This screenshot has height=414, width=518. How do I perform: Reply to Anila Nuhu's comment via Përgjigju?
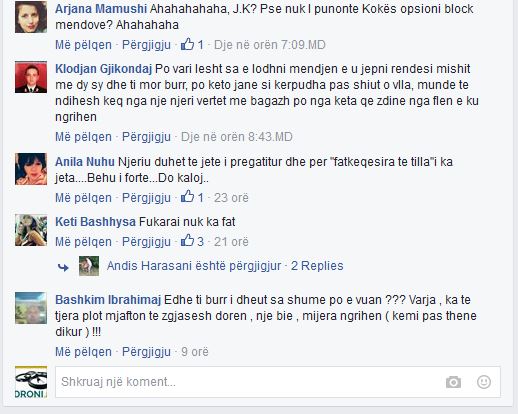pyautogui.click(x=146, y=198)
